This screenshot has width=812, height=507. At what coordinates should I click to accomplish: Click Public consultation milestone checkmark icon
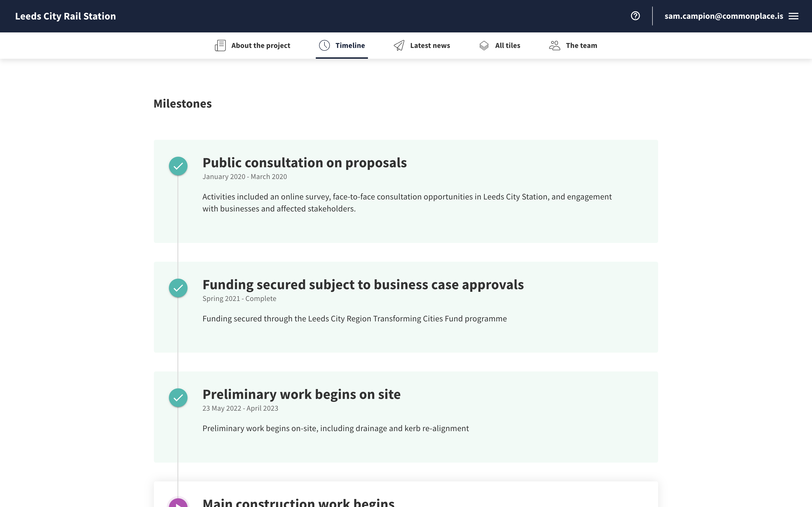[x=178, y=166]
